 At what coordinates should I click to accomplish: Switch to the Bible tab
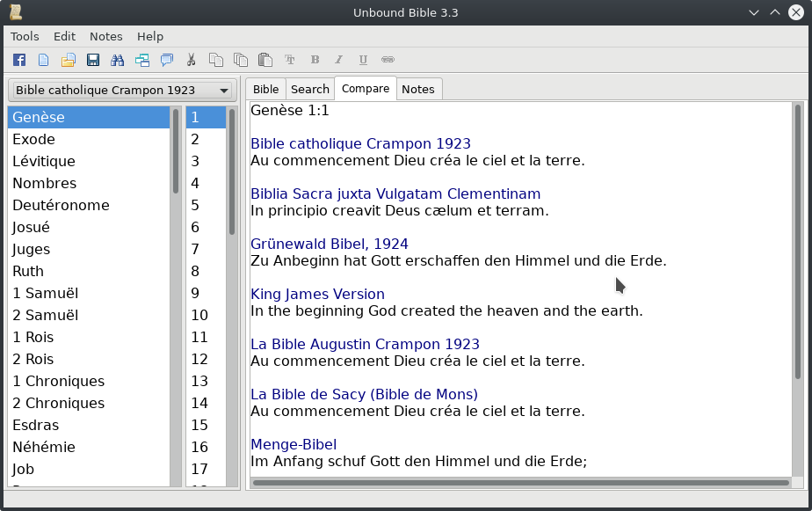click(265, 89)
